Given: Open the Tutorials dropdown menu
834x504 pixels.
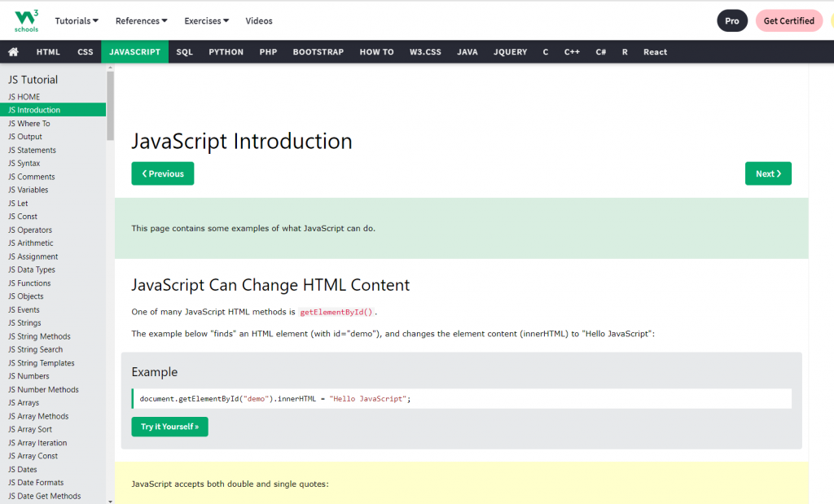Looking at the screenshot, I should (77, 21).
